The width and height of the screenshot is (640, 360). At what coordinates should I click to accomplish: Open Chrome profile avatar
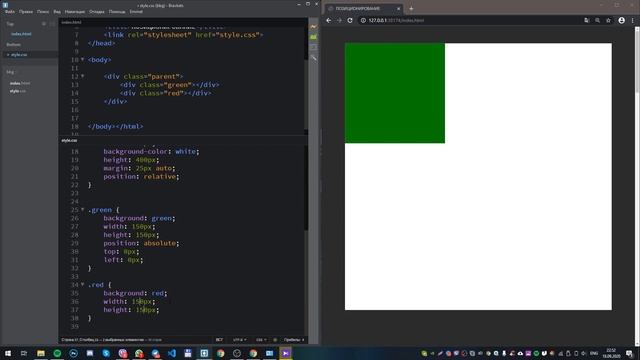pyautogui.click(x=621, y=20)
